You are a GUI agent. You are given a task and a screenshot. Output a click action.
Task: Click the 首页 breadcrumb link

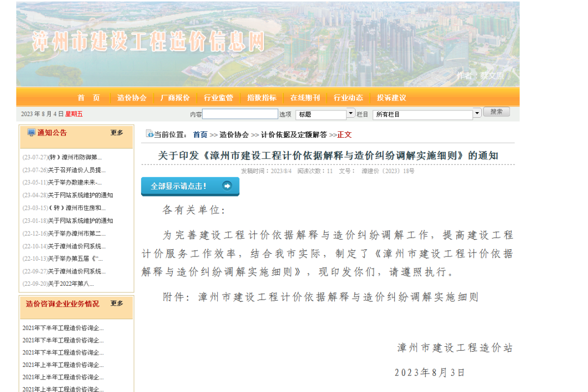[x=200, y=134]
